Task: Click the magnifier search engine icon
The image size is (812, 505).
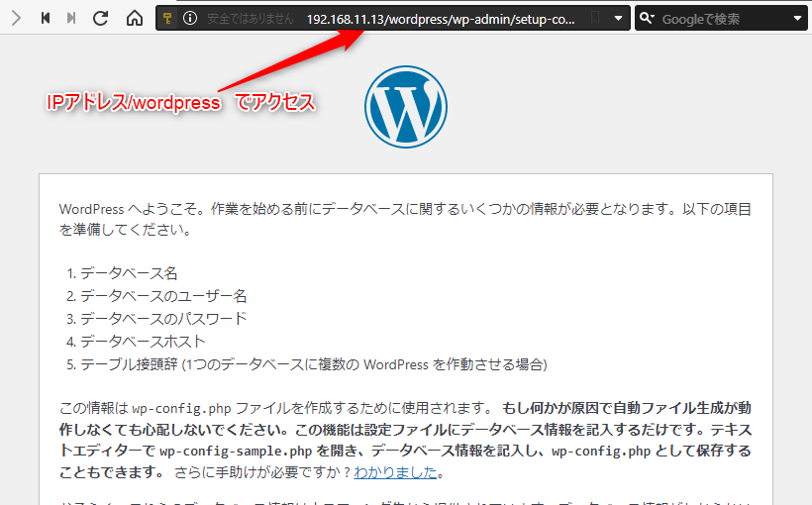Action: 648,19
